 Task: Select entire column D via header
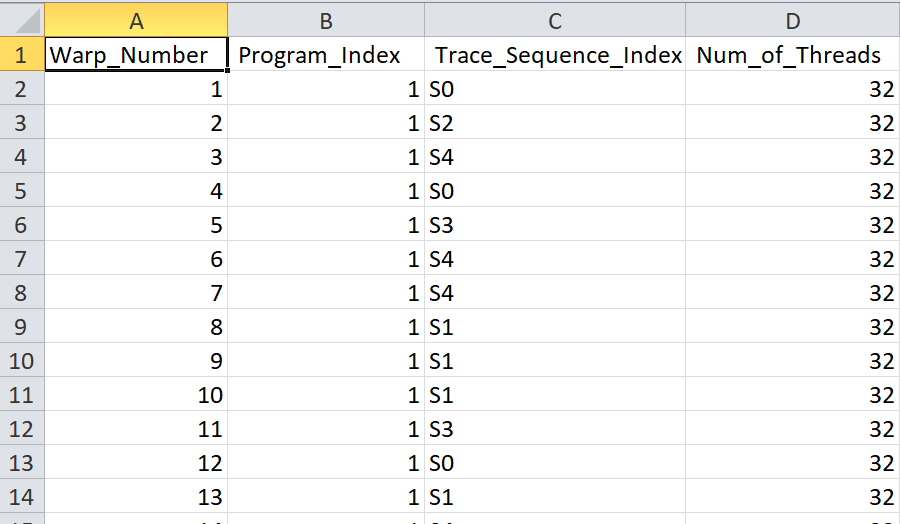point(792,21)
